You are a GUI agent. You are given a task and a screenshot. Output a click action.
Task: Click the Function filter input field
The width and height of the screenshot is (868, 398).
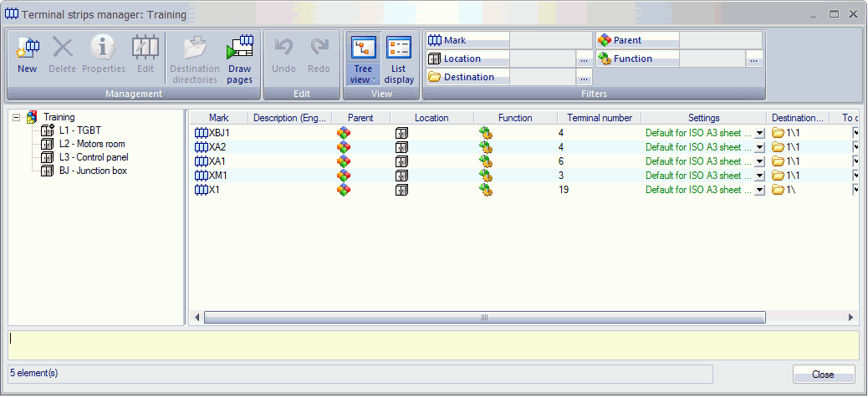[712, 59]
